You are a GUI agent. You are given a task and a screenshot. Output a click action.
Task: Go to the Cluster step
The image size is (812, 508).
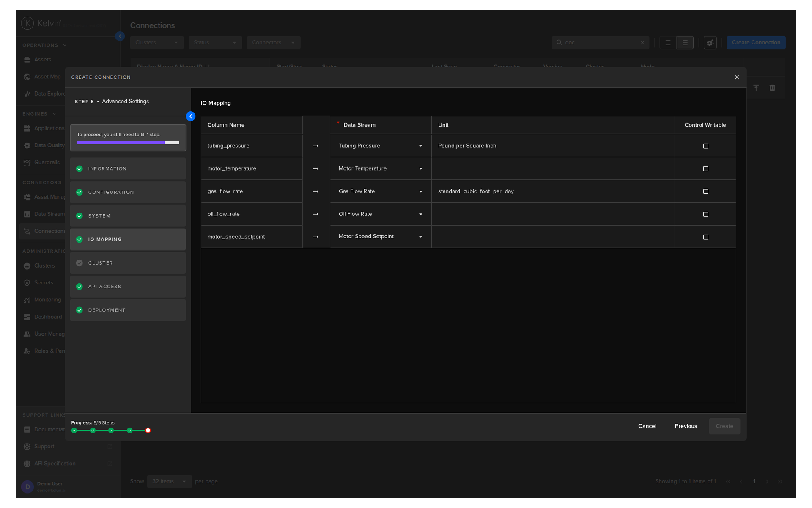click(x=128, y=263)
